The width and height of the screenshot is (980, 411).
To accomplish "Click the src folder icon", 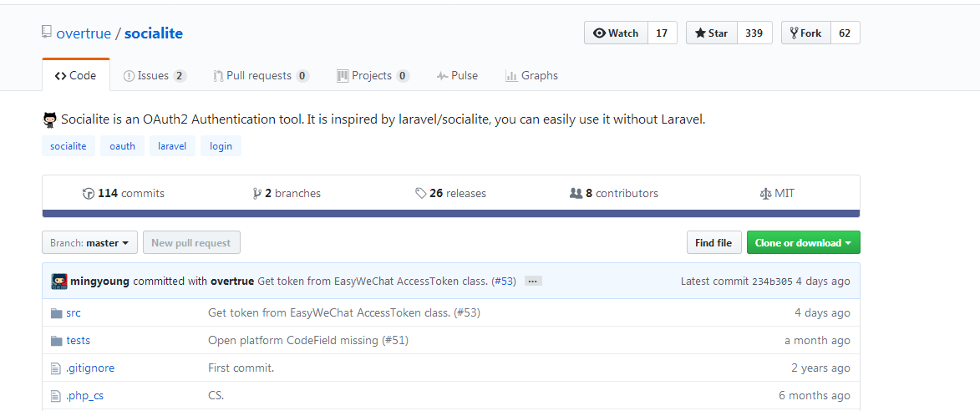I will (x=57, y=313).
